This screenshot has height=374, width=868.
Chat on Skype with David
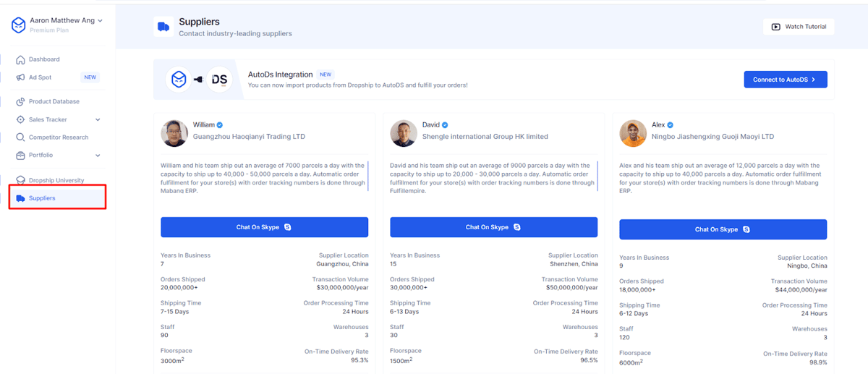point(494,227)
